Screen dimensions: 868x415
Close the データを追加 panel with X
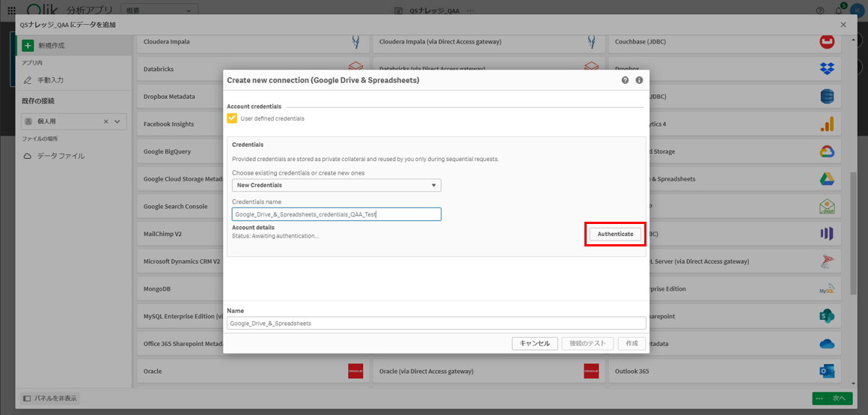coord(843,25)
